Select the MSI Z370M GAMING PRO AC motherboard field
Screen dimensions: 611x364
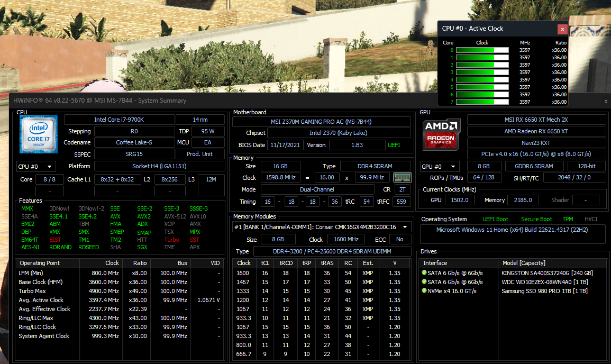tap(322, 122)
